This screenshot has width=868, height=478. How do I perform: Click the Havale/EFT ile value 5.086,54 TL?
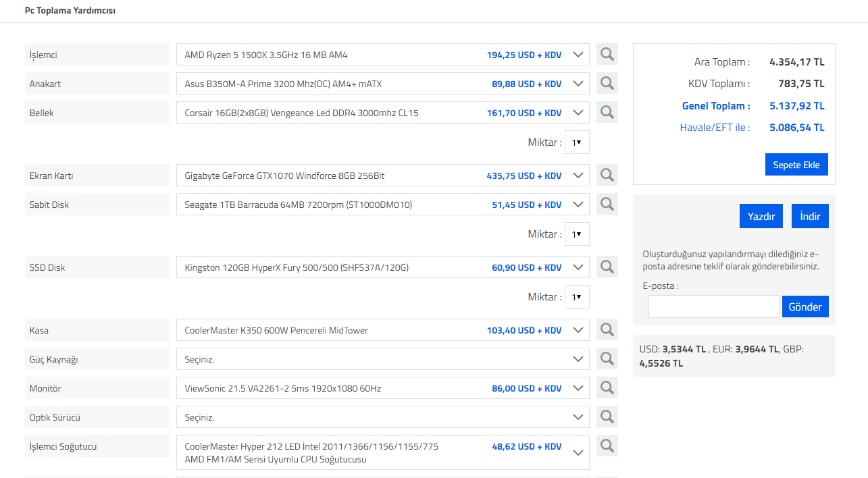pos(796,128)
